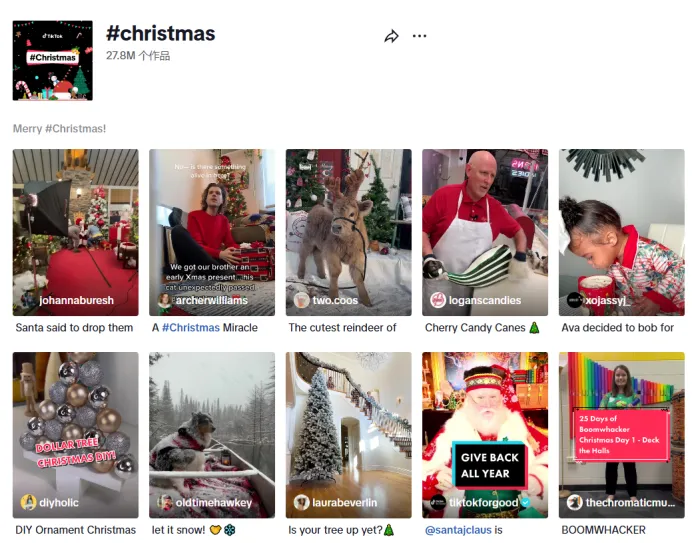Click the share arrow icon
The height and width of the screenshot is (544, 692).
click(x=391, y=36)
